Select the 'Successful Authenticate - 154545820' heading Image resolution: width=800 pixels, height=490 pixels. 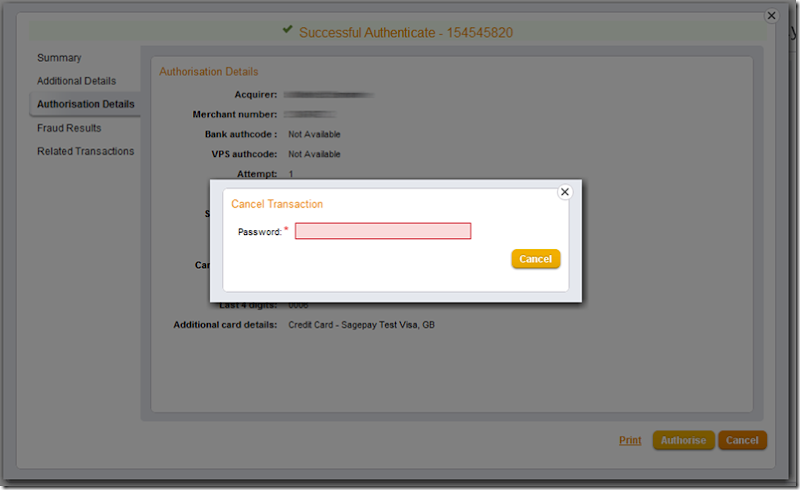(x=406, y=33)
